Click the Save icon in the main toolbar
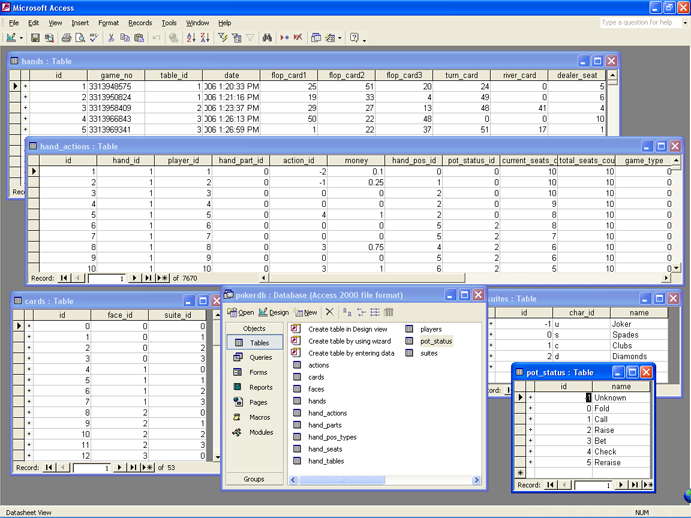Viewport: 691px width, 518px height. [x=35, y=38]
